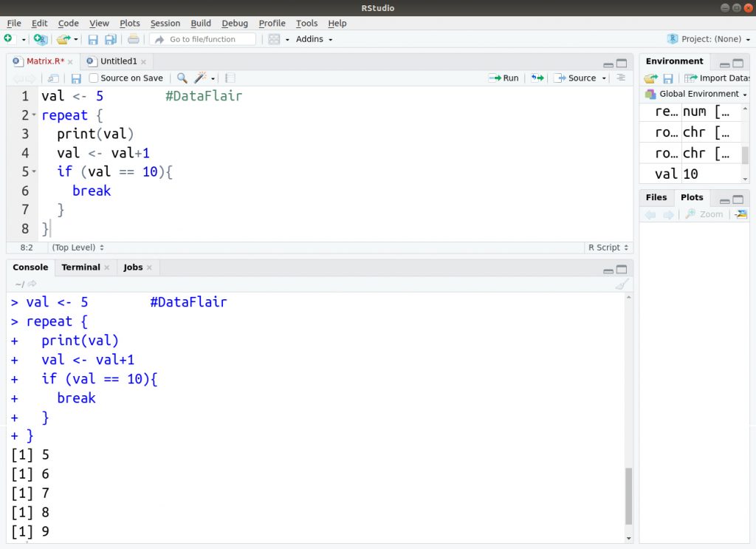Image resolution: width=756 pixels, height=549 pixels.
Task: Open the New File dropdown arrow
Action: click(x=23, y=40)
